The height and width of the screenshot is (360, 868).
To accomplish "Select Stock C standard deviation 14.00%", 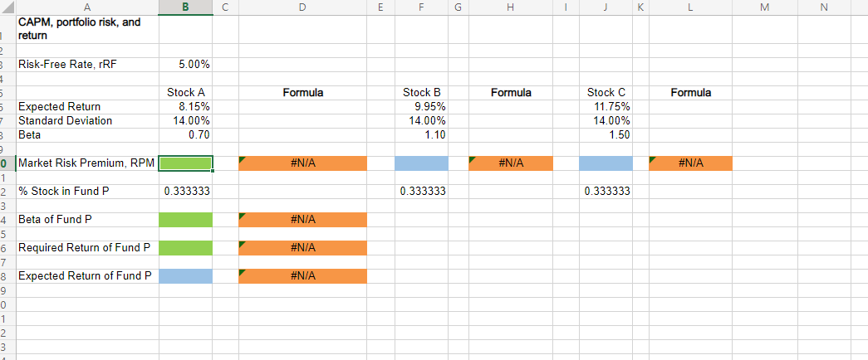I will (606, 120).
